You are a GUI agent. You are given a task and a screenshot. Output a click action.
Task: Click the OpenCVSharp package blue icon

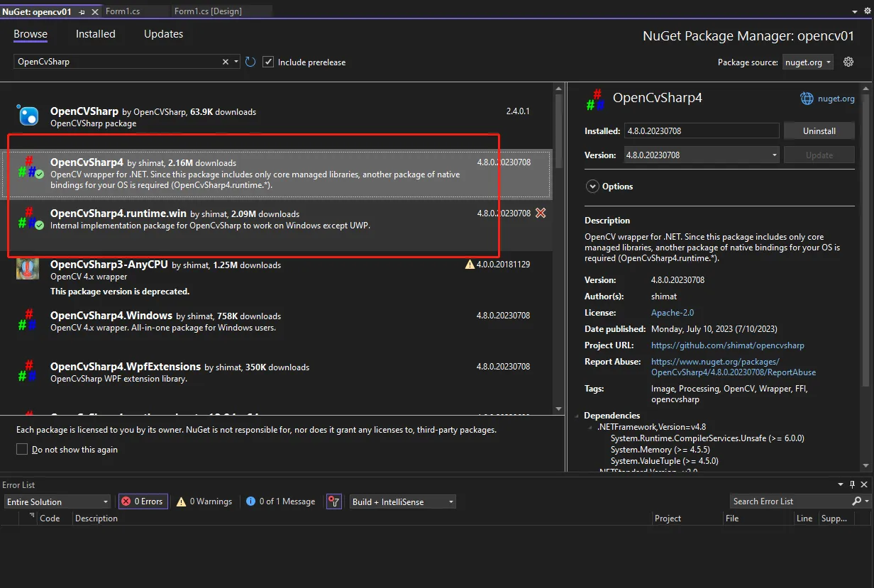click(x=28, y=115)
